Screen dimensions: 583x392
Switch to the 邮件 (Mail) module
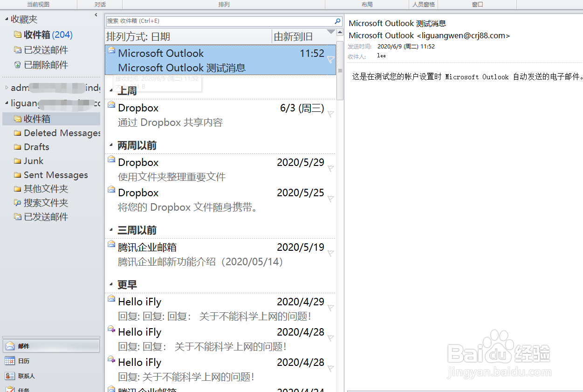pyautogui.click(x=51, y=346)
